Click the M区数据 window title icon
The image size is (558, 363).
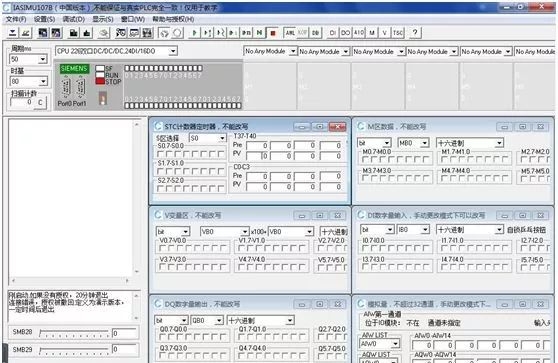[361, 126]
